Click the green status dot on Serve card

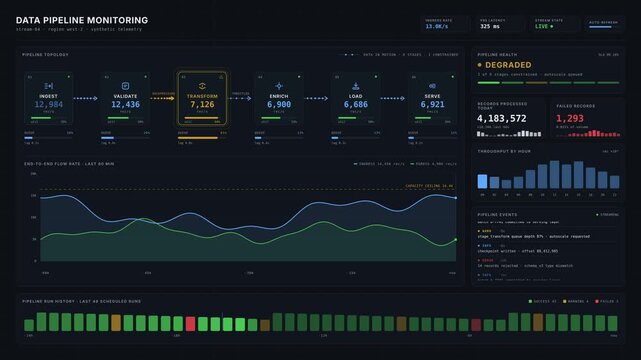[x=453, y=76]
